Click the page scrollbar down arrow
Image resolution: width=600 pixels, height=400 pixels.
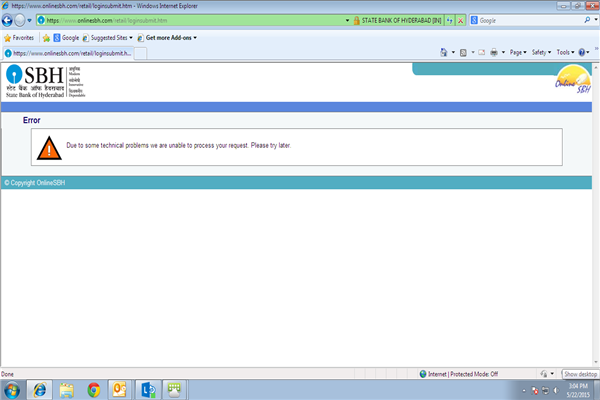click(596, 362)
